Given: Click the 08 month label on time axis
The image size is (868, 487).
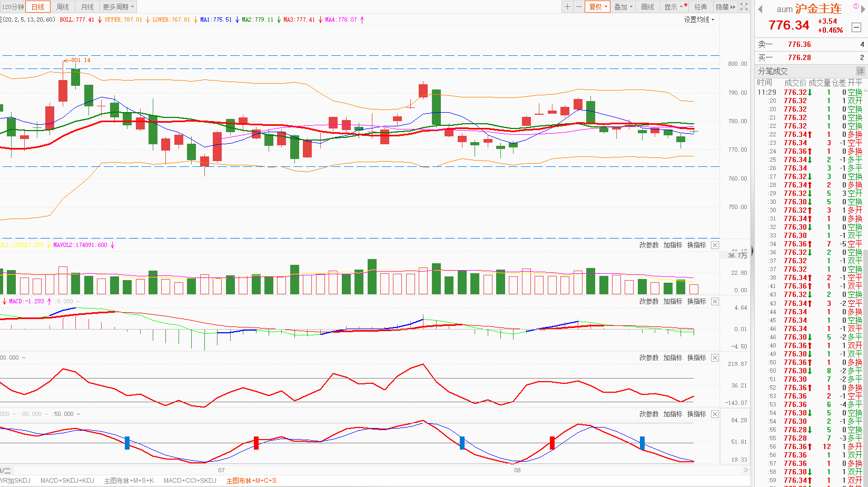Looking at the screenshot, I should pyautogui.click(x=517, y=470).
